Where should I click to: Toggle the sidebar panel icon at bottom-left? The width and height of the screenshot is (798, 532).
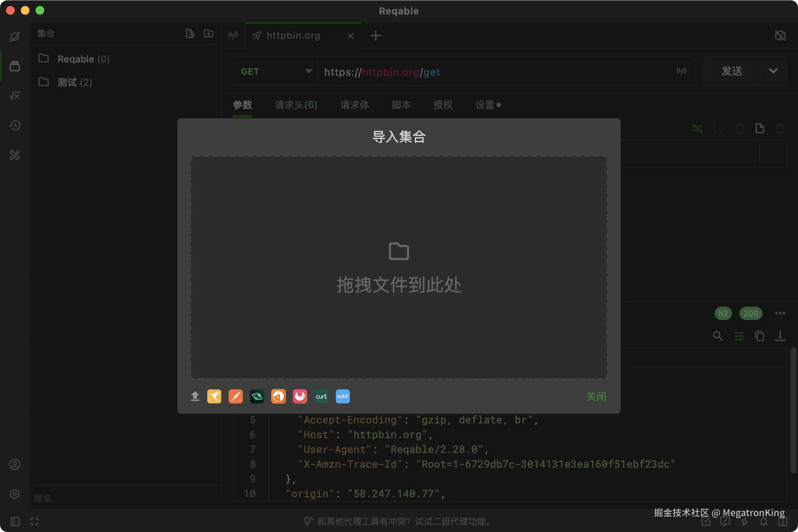click(15, 521)
